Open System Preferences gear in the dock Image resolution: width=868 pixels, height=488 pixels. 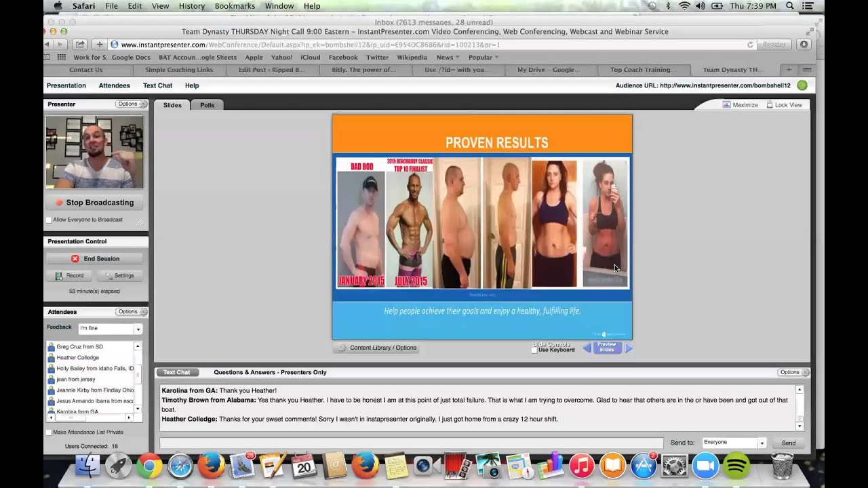pyautogui.click(x=675, y=466)
